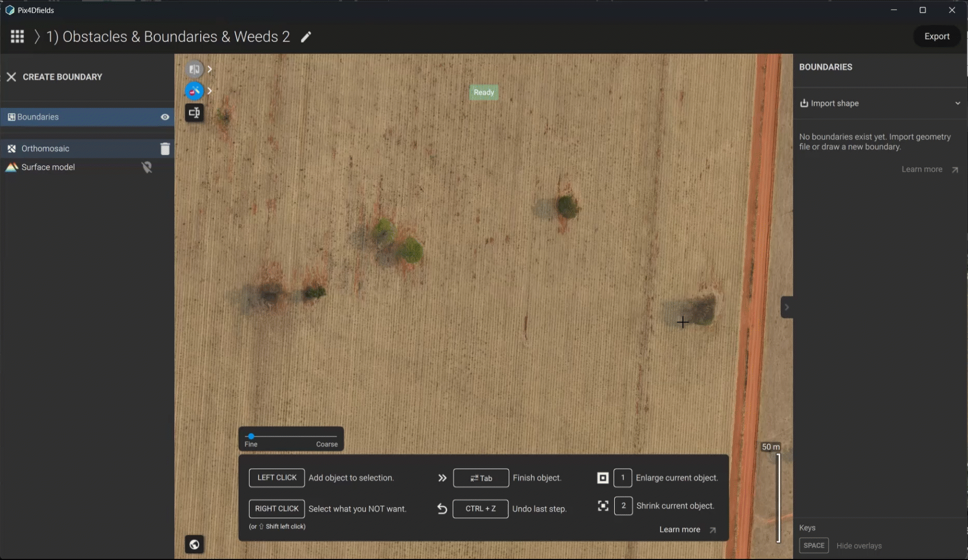Close the Create Boundary panel
Image resolution: width=968 pixels, height=560 pixels.
pyautogui.click(x=11, y=77)
